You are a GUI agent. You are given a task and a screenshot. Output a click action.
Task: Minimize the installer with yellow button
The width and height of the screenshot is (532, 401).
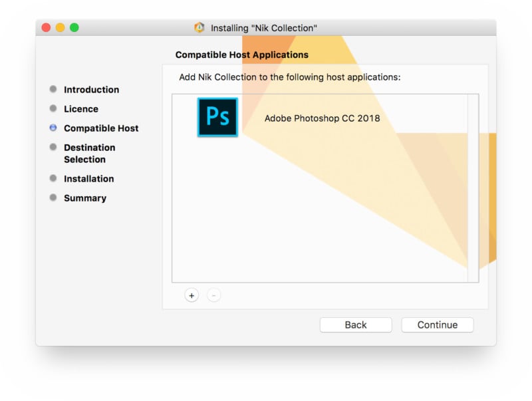(x=61, y=27)
